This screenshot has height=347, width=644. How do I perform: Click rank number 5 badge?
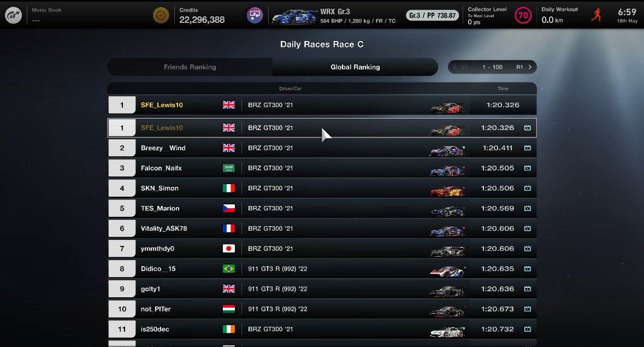click(x=122, y=208)
